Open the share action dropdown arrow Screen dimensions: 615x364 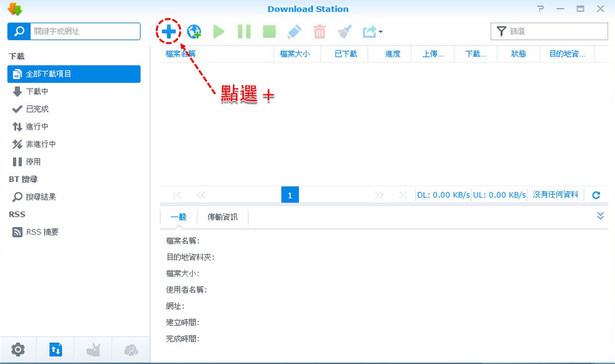click(381, 32)
